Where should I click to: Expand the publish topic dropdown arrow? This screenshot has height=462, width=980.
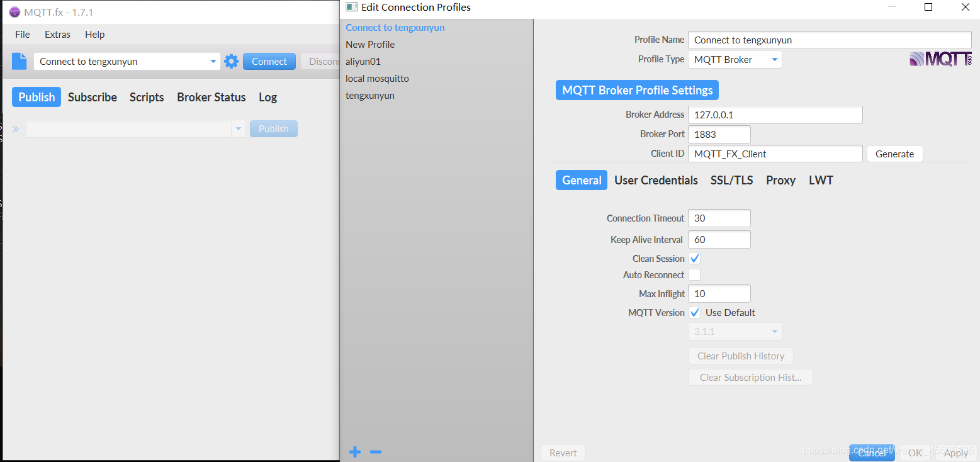pos(239,129)
